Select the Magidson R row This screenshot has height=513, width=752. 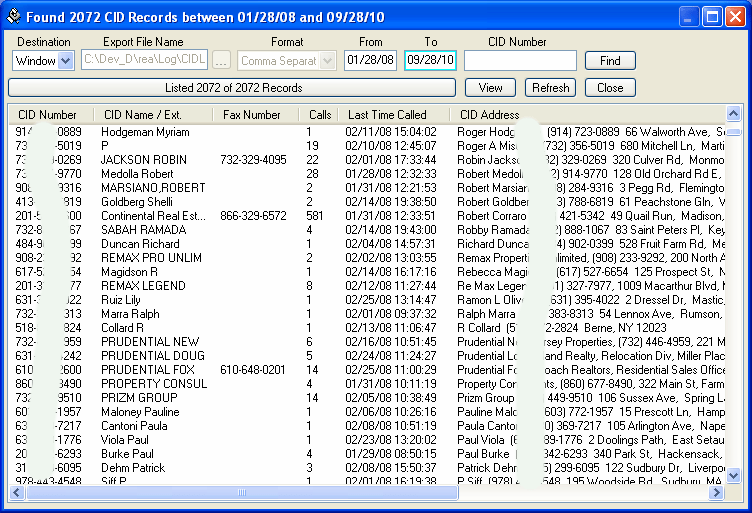pyautogui.click(x=367, y=272)
